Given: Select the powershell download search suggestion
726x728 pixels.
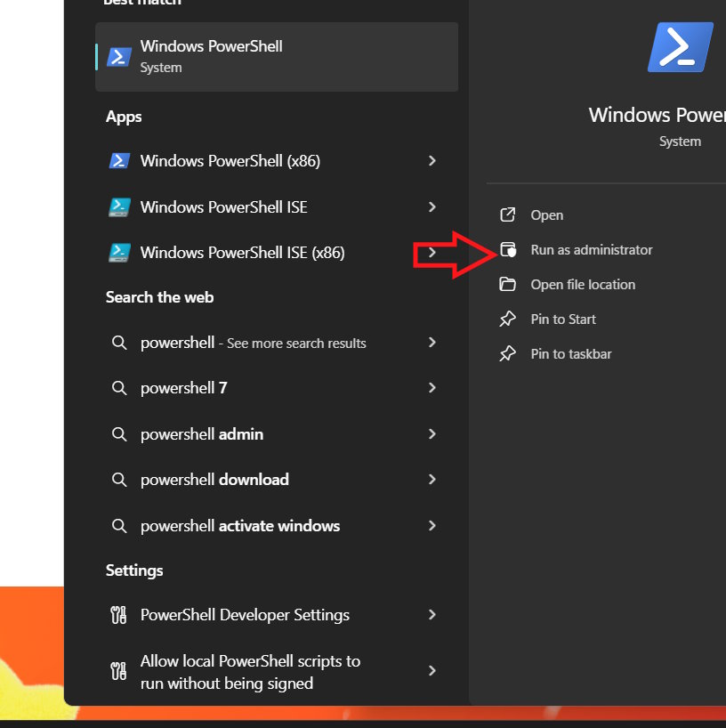Looking at the screenshot, I should coord(214,479).
